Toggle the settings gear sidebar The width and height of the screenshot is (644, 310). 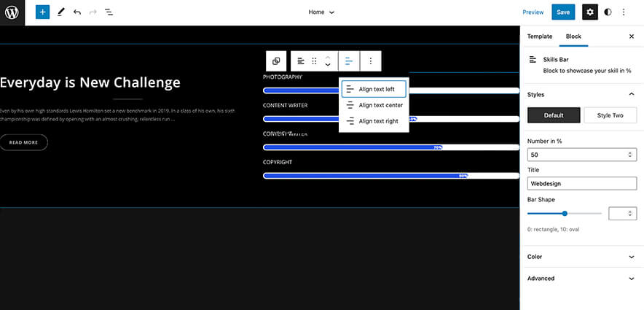[590, 12]
